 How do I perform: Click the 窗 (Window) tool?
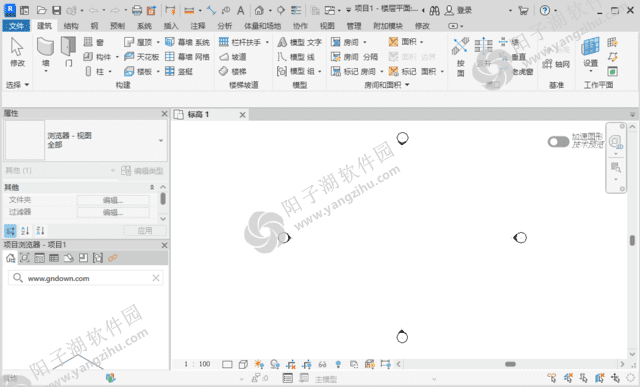pyautogui.click(x=93, y=42)
